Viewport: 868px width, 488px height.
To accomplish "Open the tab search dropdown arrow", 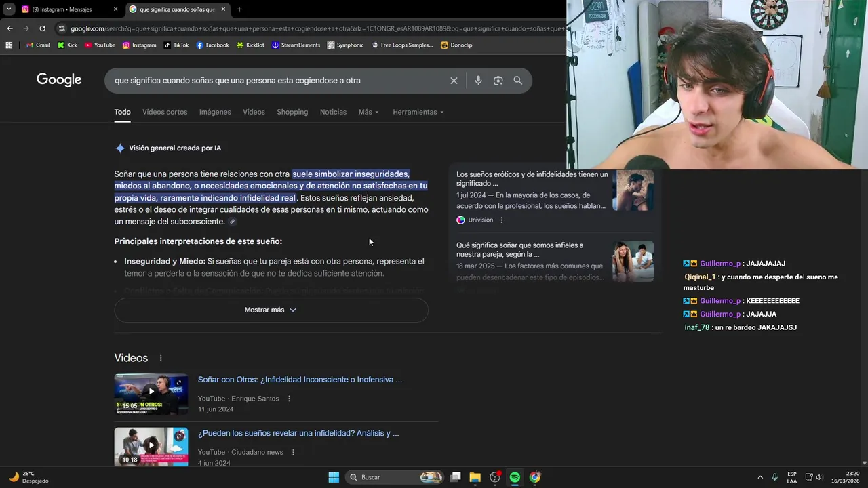I will (x=9, y=9).
